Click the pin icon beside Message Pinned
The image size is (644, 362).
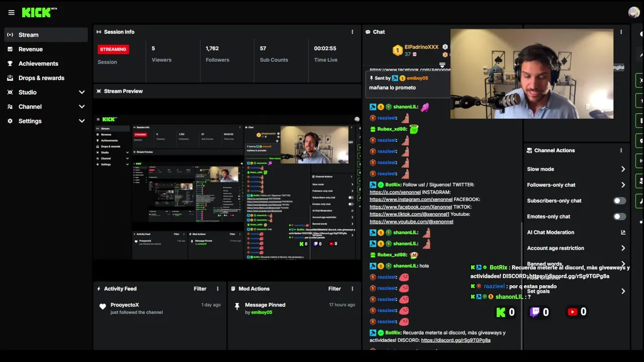237,306
